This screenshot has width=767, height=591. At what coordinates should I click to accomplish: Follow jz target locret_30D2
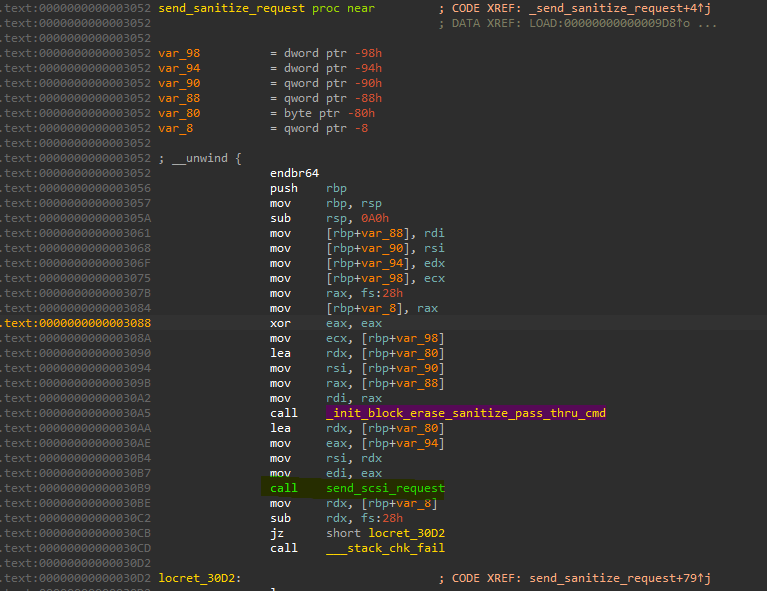pos(406,533)
